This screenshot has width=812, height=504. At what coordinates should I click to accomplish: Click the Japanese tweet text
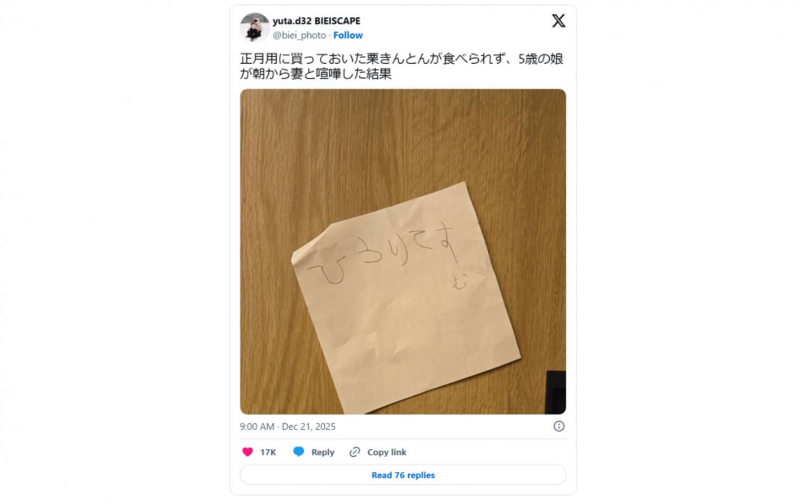[x=401, y=66]
